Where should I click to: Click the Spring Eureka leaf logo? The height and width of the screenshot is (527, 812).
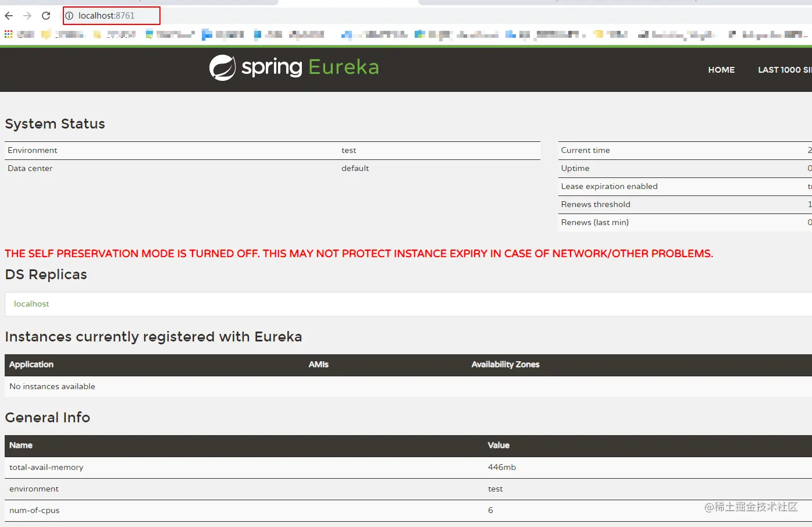[x=222, y=67]
